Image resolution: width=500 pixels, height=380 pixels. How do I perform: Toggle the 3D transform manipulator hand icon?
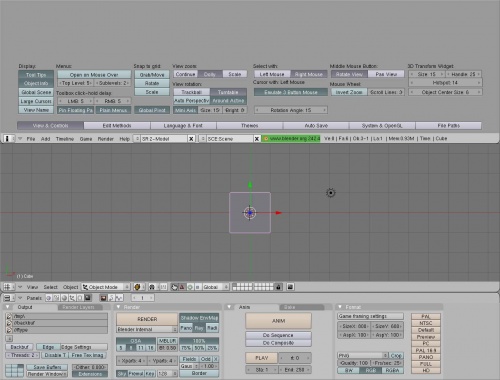[174, 287]
